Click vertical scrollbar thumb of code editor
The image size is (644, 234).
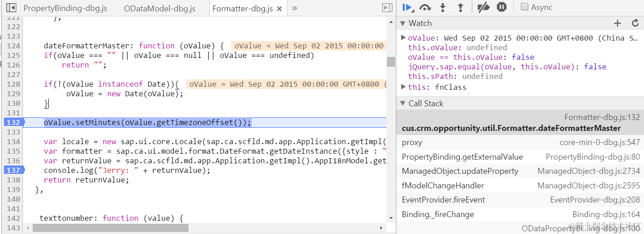391,62
